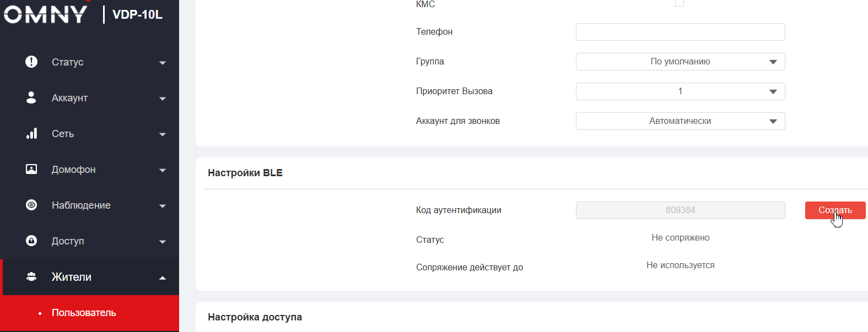Open the Приоритет Вызова dropdown
Image resolution: width=868 pixels, height=332 pixels.
click(x=680, y=91)
